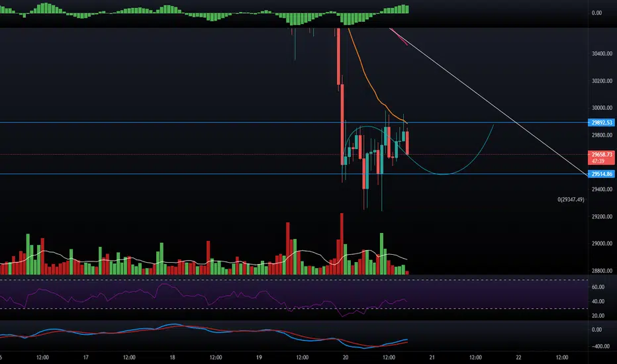Click the time axis label 20
This screenshot has height=364, width=617.
click(x=345, y=357)
